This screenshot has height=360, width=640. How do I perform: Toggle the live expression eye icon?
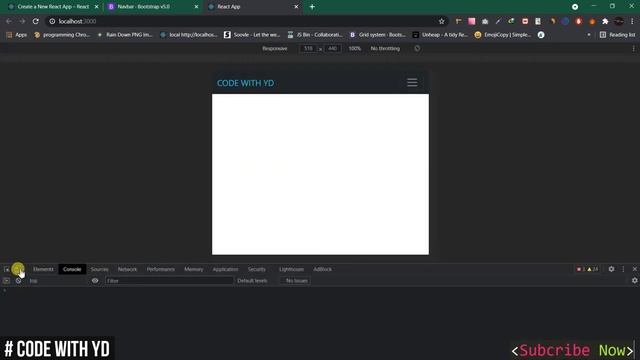tap(95, 281)
